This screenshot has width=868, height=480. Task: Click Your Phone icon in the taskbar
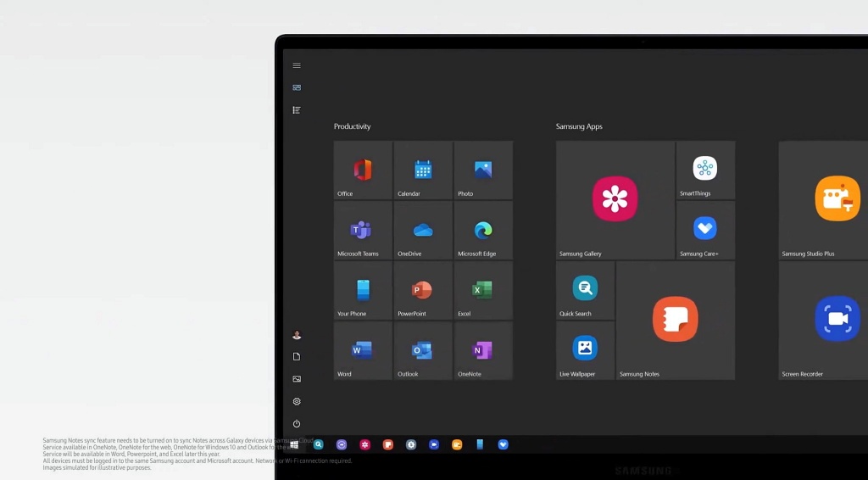pos(480,444)
